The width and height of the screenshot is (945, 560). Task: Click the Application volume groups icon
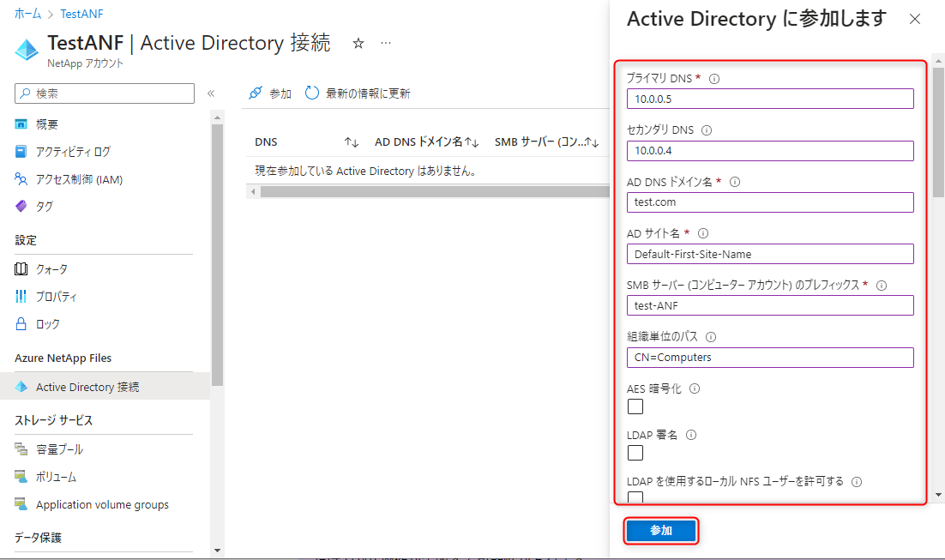click(21, 504)
